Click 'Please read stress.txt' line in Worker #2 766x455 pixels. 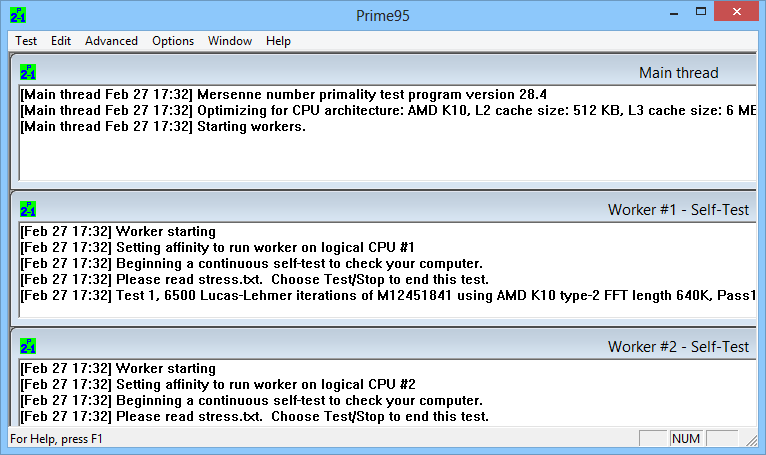255,416
